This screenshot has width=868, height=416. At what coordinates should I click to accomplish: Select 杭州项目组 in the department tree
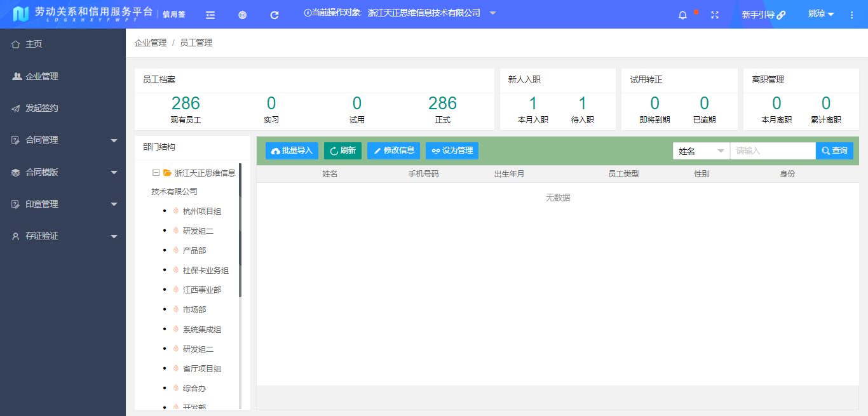pyautogui.click(x=202, y=211)
